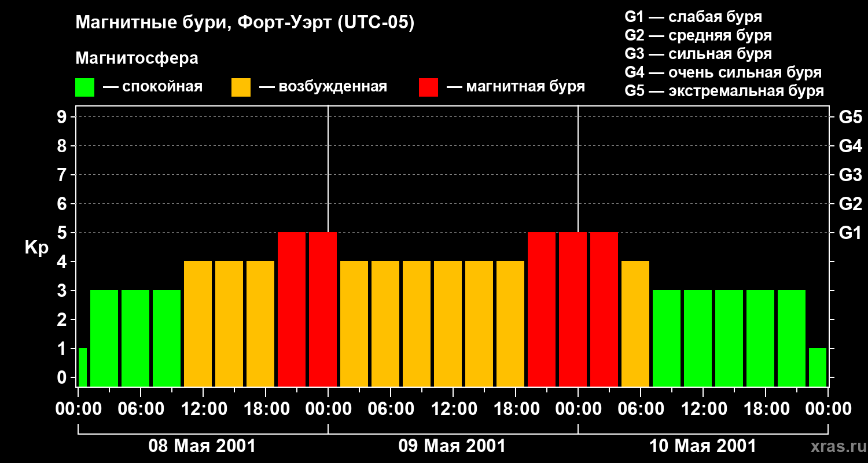868x463 pixels.
Task: Pick the green bar for 04:00–07:00 on 08 Мая
Action: point(135,339)
